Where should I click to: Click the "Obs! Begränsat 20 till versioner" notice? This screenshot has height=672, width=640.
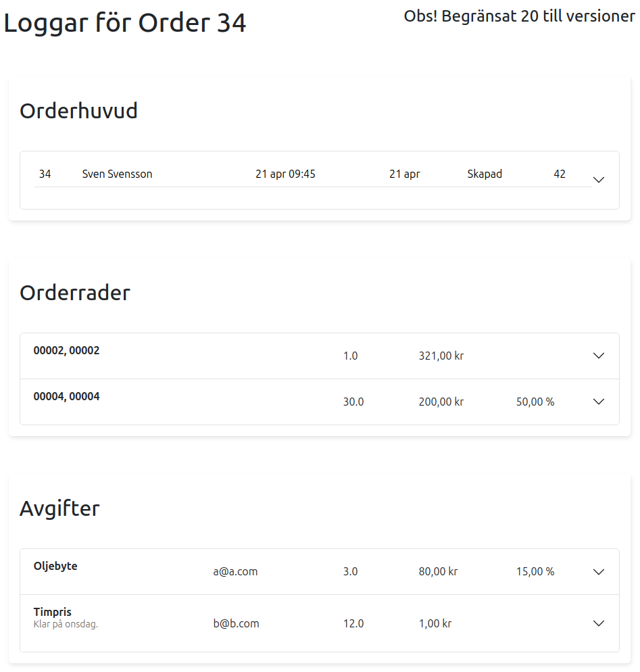click(519, 16)
